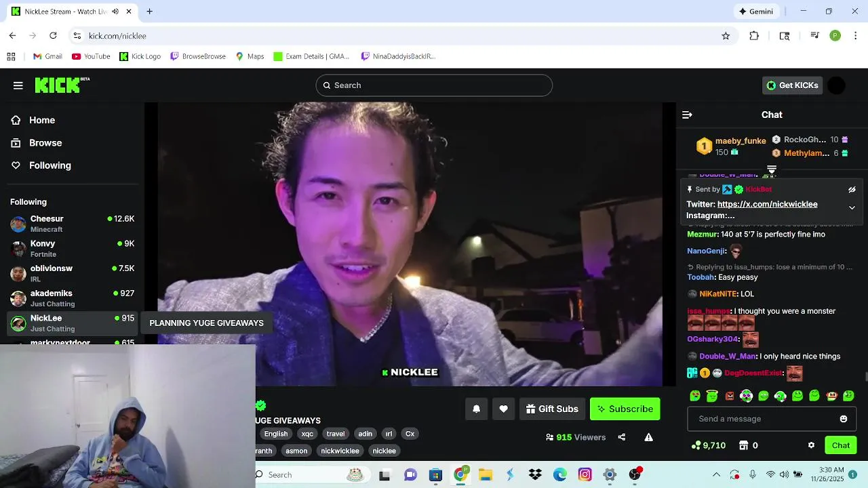Share the stream via the share icon

(x=622, y=437)
